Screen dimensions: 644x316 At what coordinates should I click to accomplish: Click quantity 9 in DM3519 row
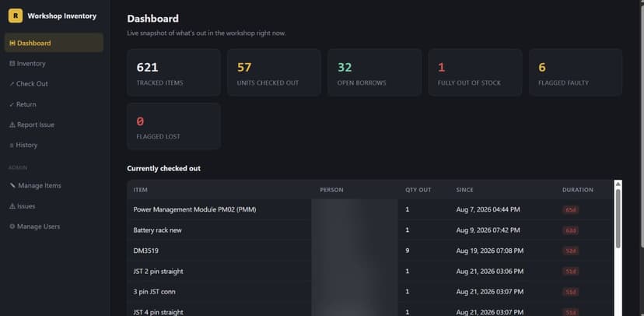point(407,251)
